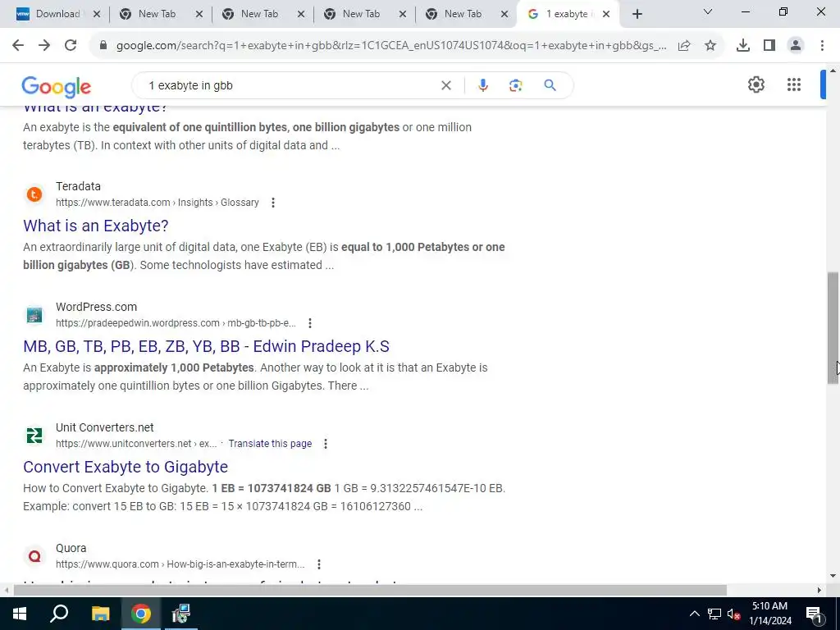Close the Download tab
The height and width of the screenshot is (630, 840).
[97, 15]
